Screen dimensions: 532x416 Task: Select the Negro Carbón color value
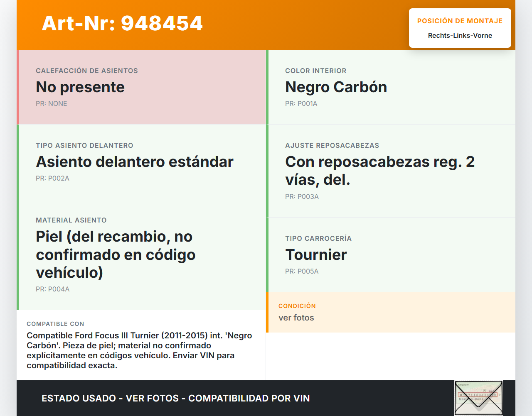point(336,87)
